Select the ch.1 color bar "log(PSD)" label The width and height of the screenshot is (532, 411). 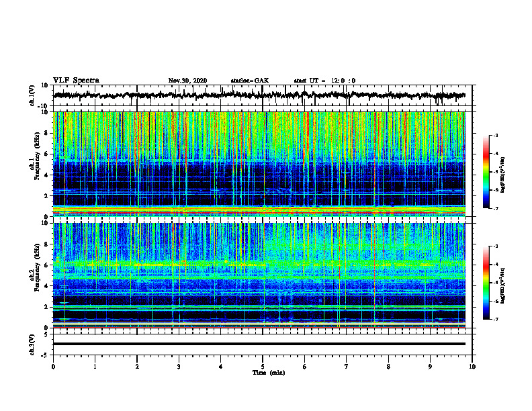coord(503,175)
